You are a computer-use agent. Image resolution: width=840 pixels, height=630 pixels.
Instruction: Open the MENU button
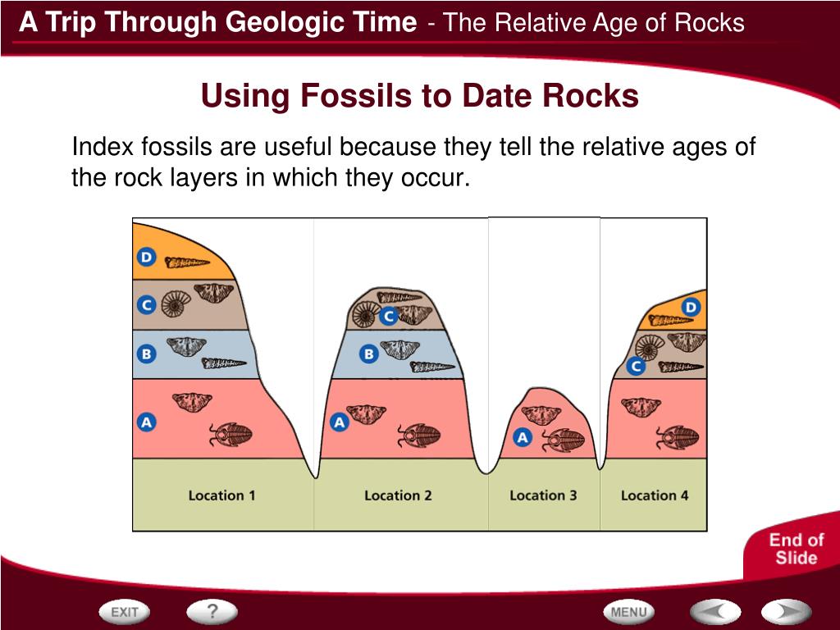[628, 612]
